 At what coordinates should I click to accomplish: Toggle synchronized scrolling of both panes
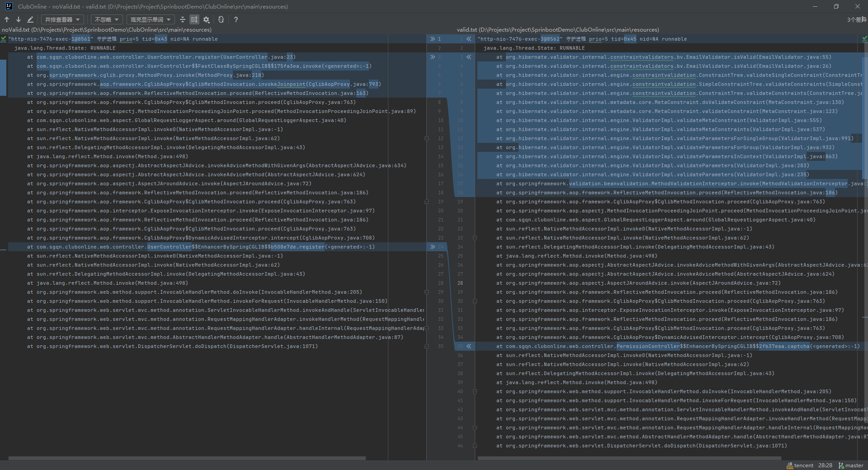194,19
